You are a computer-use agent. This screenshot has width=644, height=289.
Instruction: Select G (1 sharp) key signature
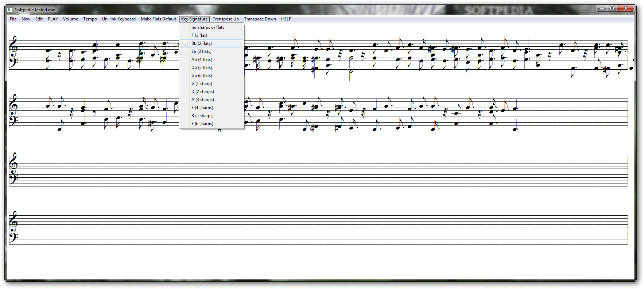(x=212, y=84)
